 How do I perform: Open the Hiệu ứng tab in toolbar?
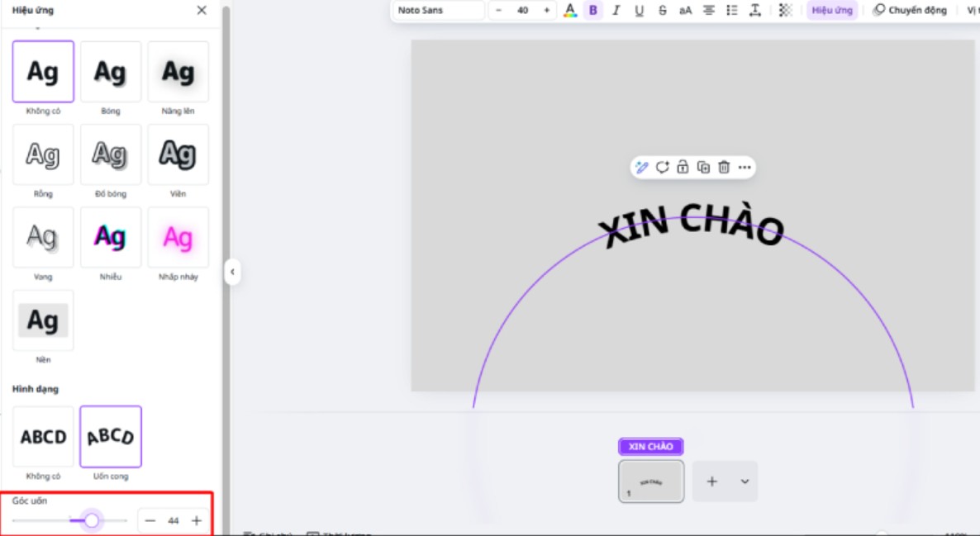(831, 11)
